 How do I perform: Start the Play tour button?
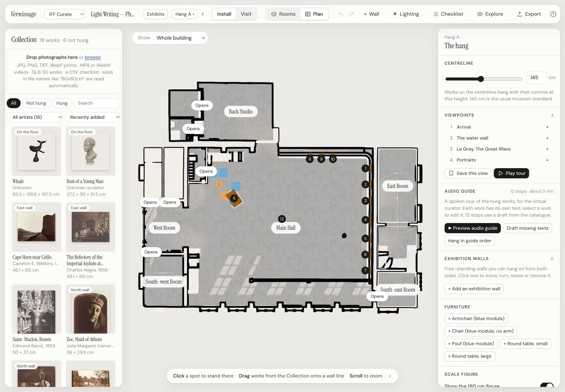(x=511, y=173)
